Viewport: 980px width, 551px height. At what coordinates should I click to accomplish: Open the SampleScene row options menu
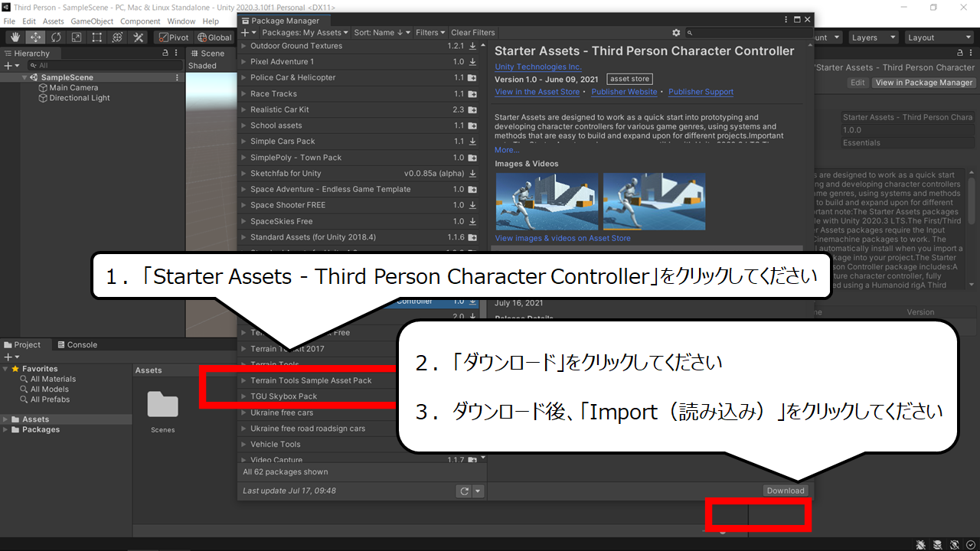point(176,77)
